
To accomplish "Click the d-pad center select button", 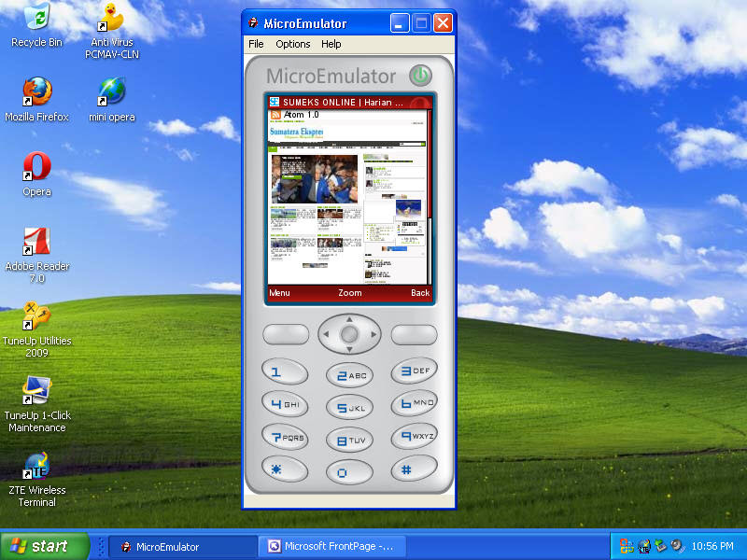I will [349, 334].
